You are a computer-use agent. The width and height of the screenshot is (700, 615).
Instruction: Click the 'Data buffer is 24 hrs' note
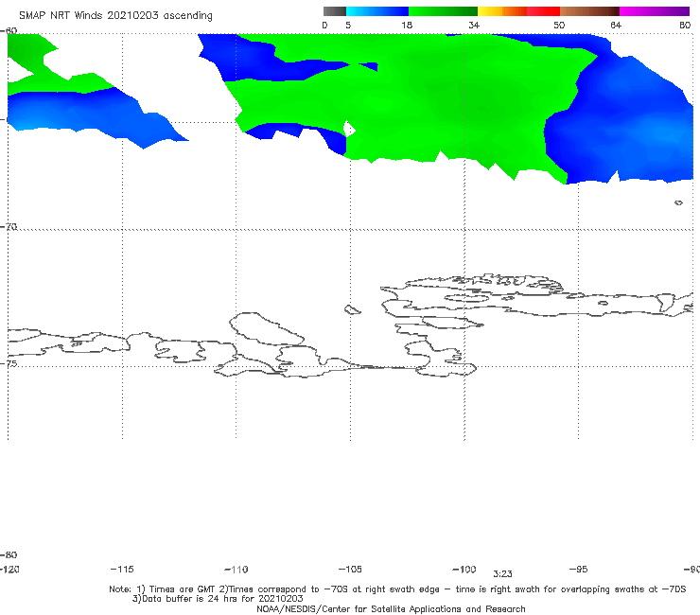point(218,599)
